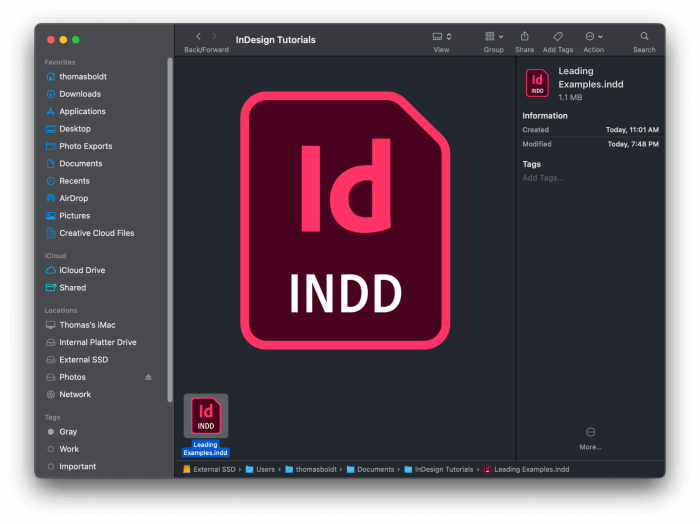Open the View mode icon in toolbar

coord(438,37)
